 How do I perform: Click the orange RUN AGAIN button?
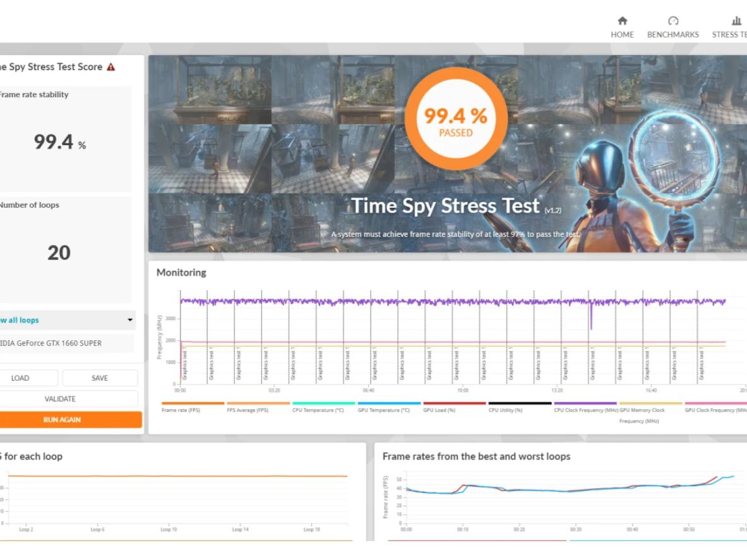coord(63,420)
